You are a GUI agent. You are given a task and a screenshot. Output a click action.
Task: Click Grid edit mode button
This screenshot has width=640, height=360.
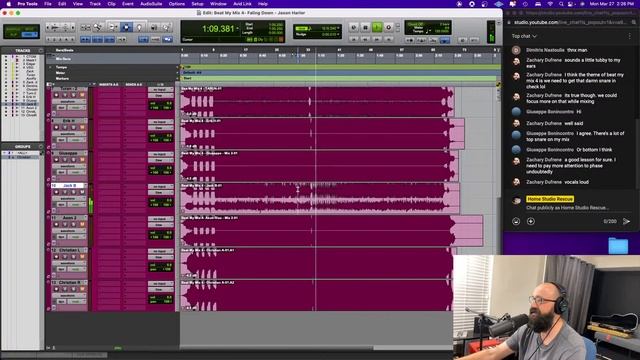click(29, 35)
